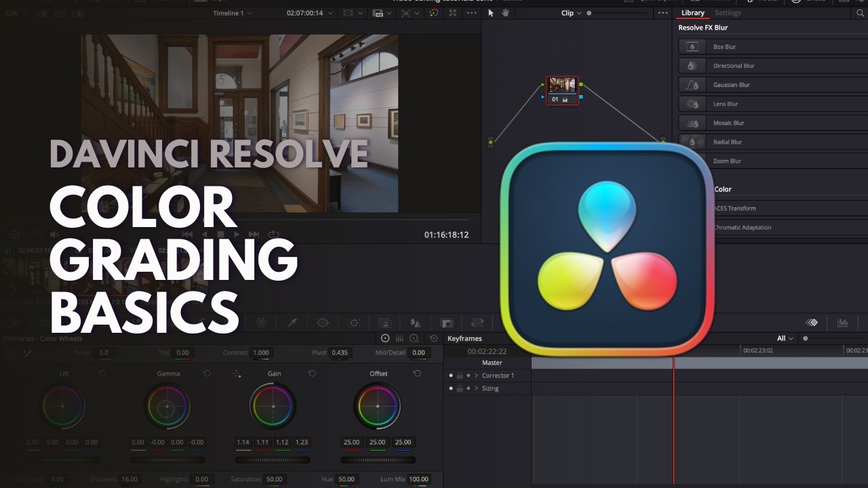Viewport: 868px width, 488px height.
Task: Open the Timeline 1 dropdown
Action: [232, 13]
